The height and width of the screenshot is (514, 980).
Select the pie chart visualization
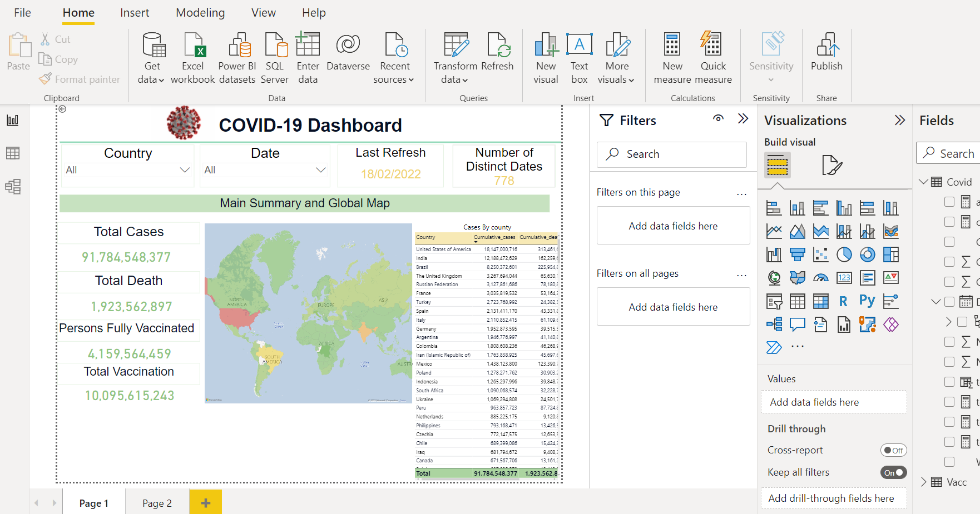pos(844,254)
